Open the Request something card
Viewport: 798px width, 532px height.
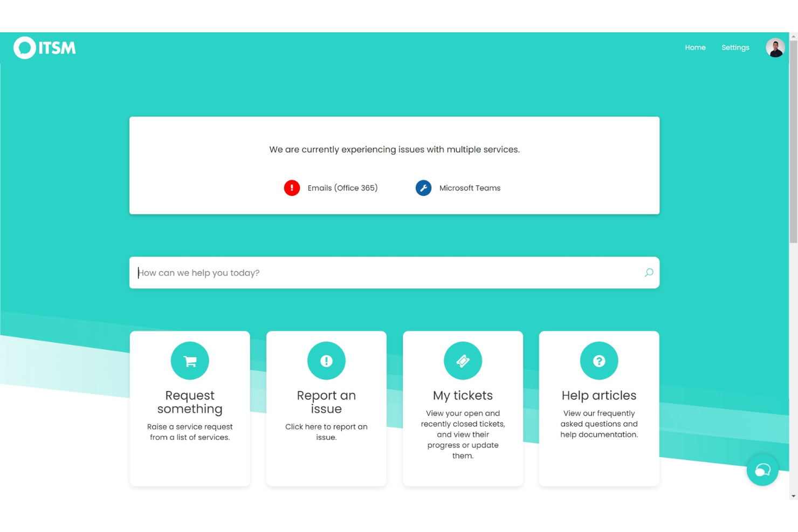point(190,408)
